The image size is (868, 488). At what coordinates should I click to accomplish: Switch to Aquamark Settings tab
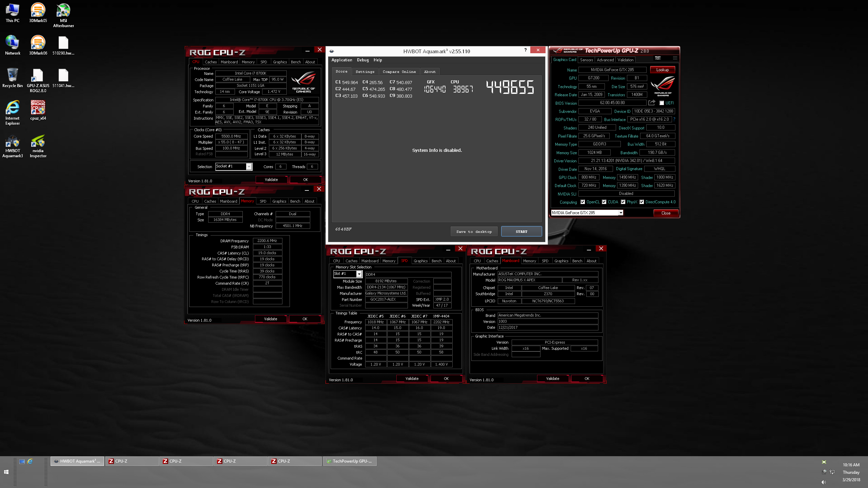[365, 72]
